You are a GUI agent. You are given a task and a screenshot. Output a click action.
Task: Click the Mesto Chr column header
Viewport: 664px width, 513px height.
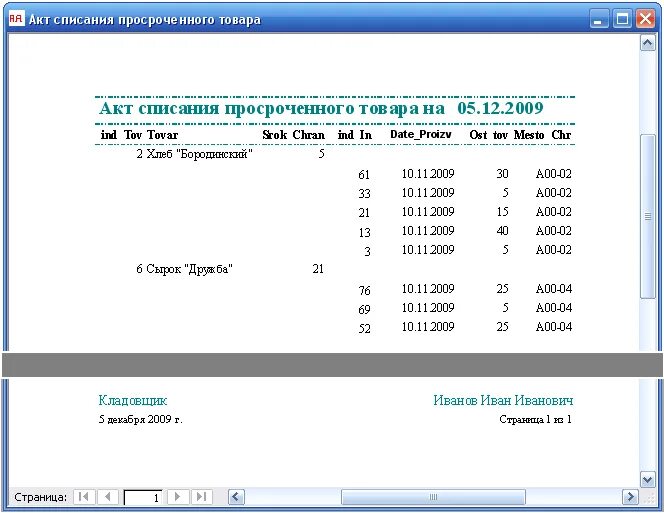(542, 135)
